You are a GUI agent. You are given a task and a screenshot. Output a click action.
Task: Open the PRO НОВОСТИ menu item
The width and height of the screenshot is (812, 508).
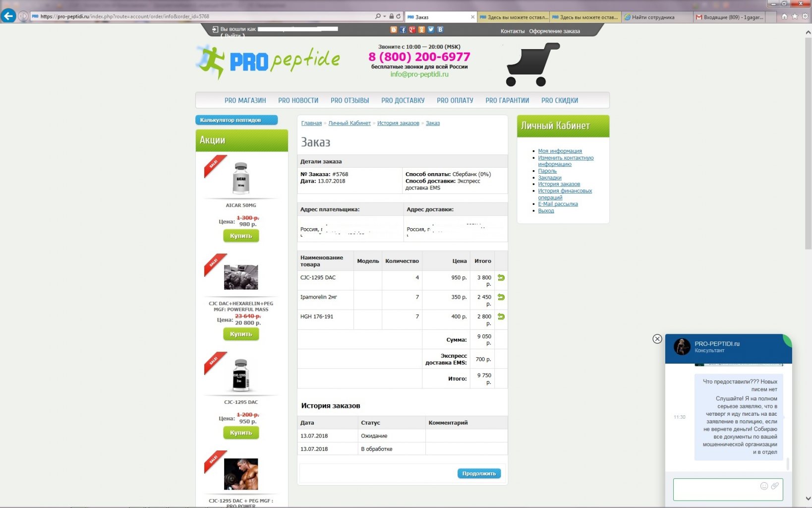pos(298,100)
